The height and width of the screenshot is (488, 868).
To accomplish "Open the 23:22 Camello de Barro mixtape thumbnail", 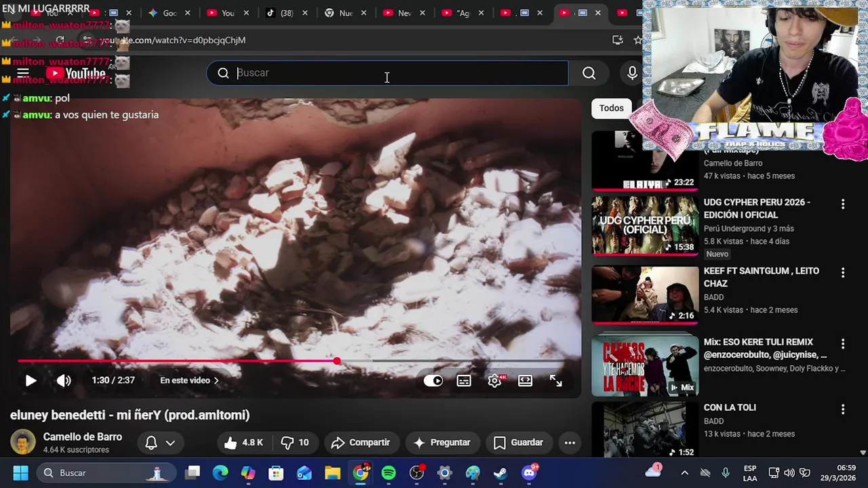I will tap(645, 161).
